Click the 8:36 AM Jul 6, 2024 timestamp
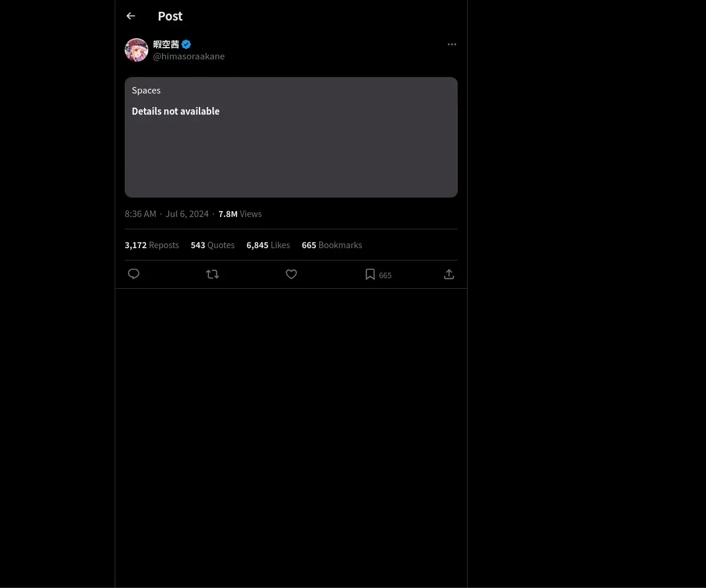Screen dimensions: 706x588 pos(166,214)
